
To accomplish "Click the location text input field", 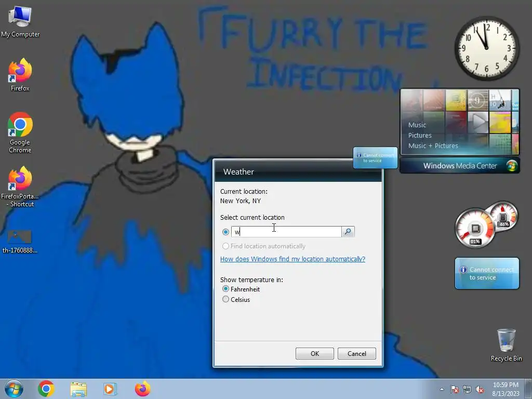I will (286, 232).
